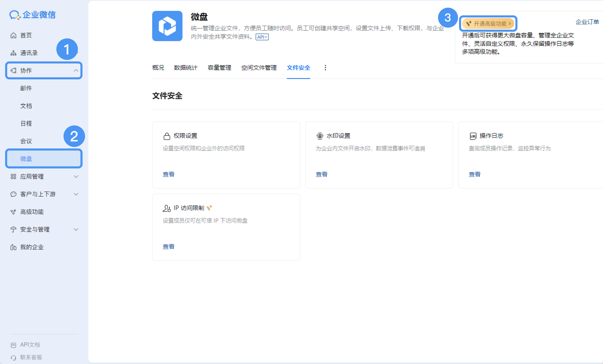The width and height of the screenshot is (603, 364).
Task: Click the watermark icon beside 水印设置
Action: point(320,136)
